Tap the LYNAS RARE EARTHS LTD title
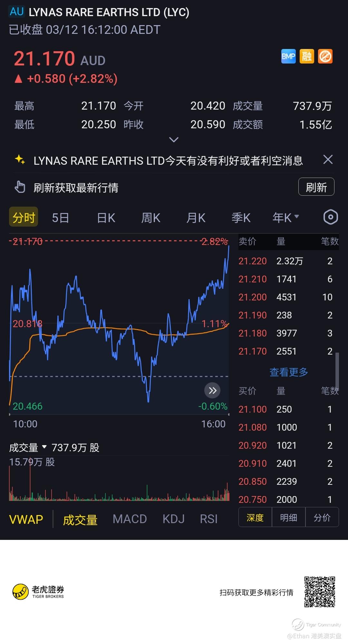Viewport: 348px width, 644px height. tap(109, 12)
